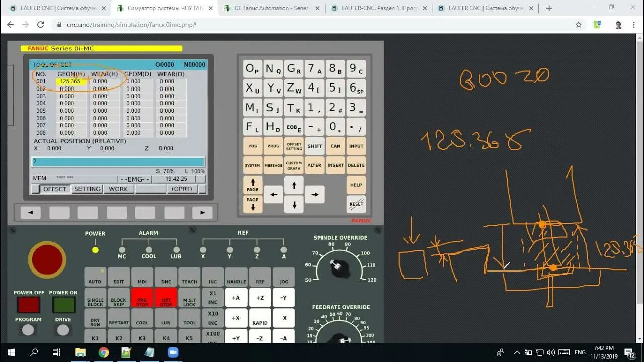Bookmark this page with star icon
Viewport: 644px width, 362px height.
[579, 25]
